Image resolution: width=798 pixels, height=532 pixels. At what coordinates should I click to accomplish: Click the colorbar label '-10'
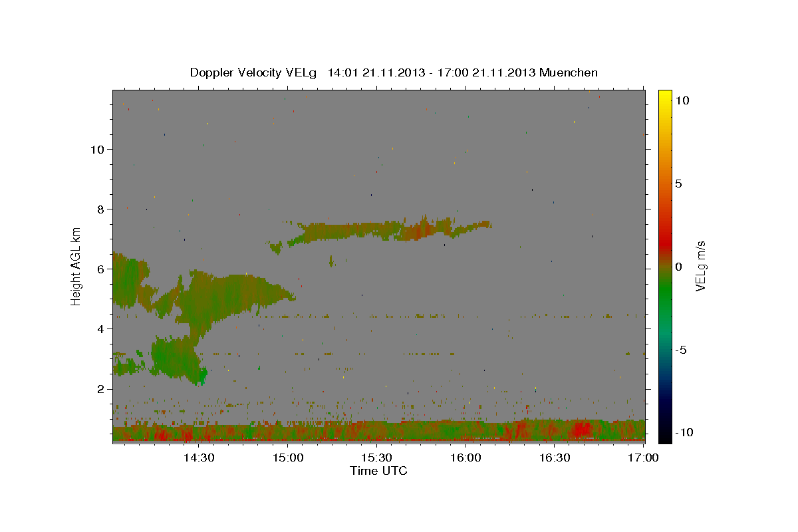coord(684,433)
